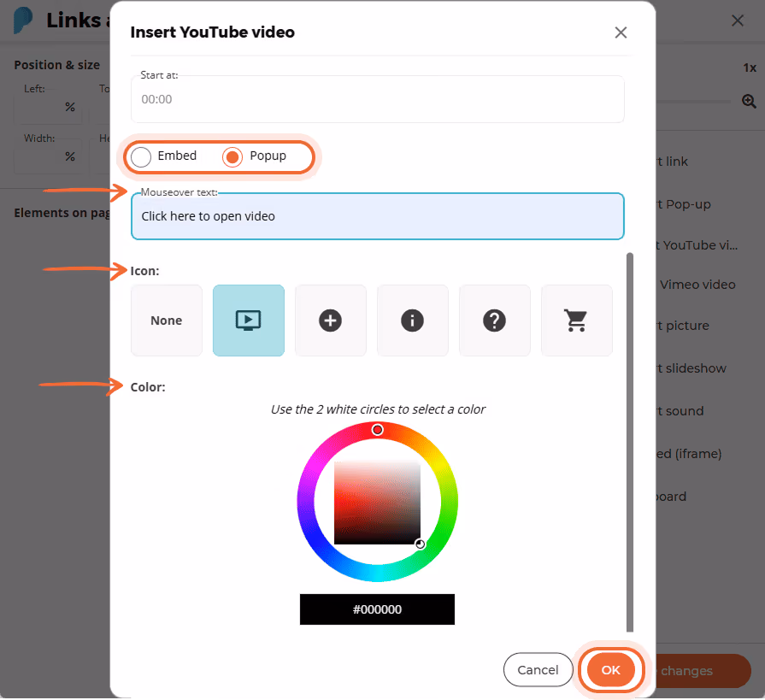The width and height of the screenshot is (765, 700).
Task: Select the video screen play icon
Action: click(249, 321)
